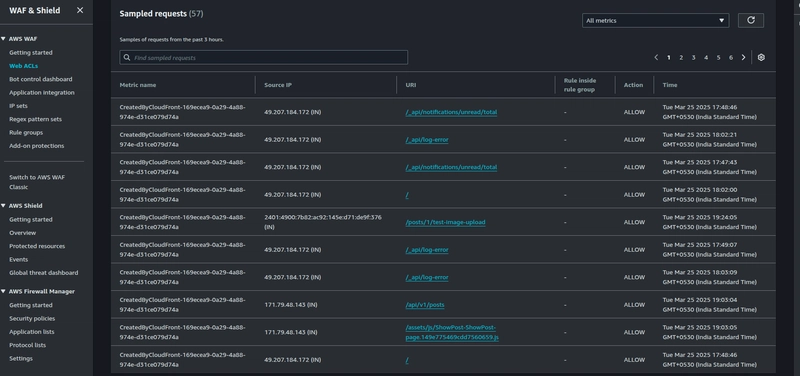Open the table preferences gear icon

[761, 58]
